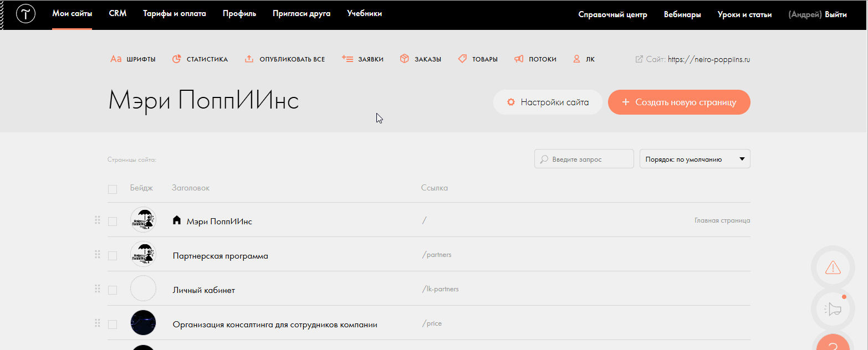Open the Порядок: по умолчанию dropdown
Image resolution: width=868 pixels, height=350 pixels.
click(x=695, y=159)
